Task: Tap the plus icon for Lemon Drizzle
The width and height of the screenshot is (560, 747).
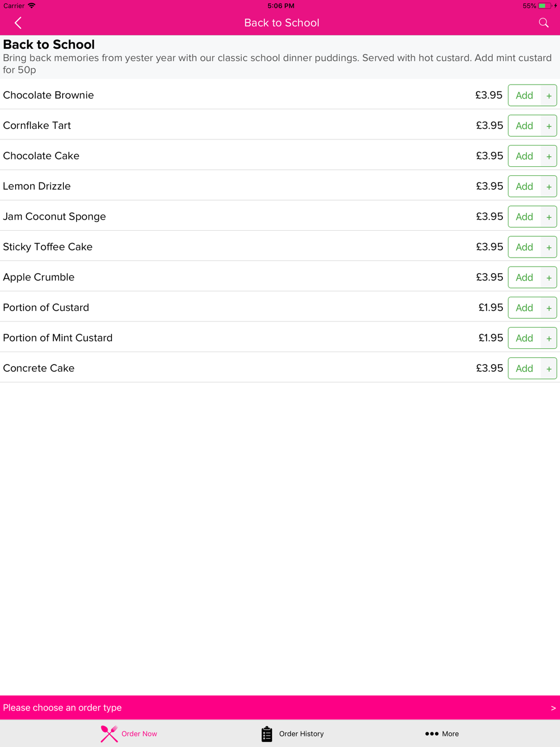Action: tap(549, 186)
